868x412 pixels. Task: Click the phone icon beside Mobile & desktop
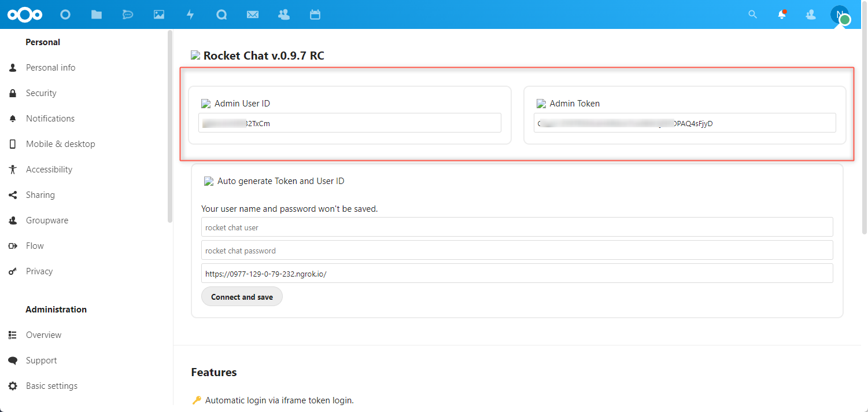tap(13, 144)
